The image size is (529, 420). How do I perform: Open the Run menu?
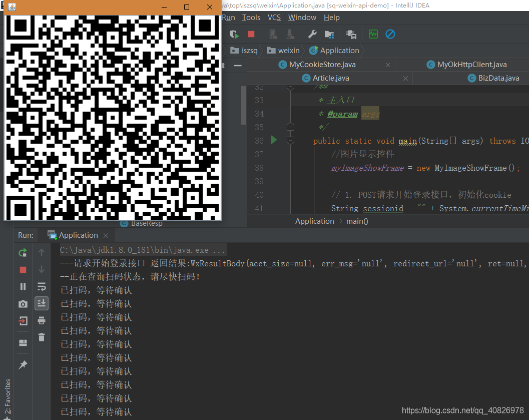point(228,18)
